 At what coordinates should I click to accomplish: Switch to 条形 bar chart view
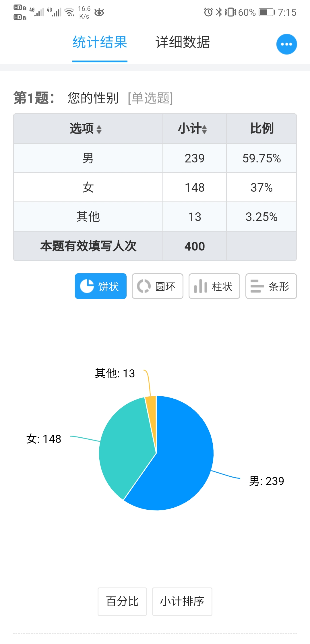click(271, 286)
